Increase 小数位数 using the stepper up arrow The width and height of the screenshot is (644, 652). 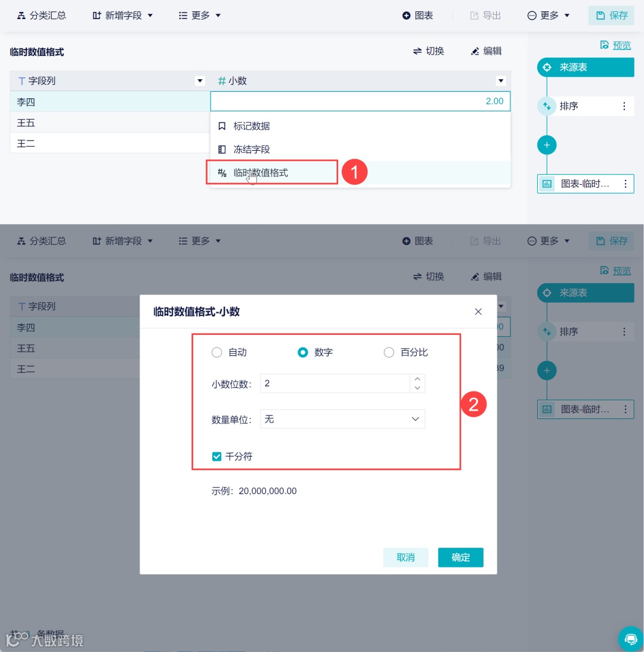point(417,380)
